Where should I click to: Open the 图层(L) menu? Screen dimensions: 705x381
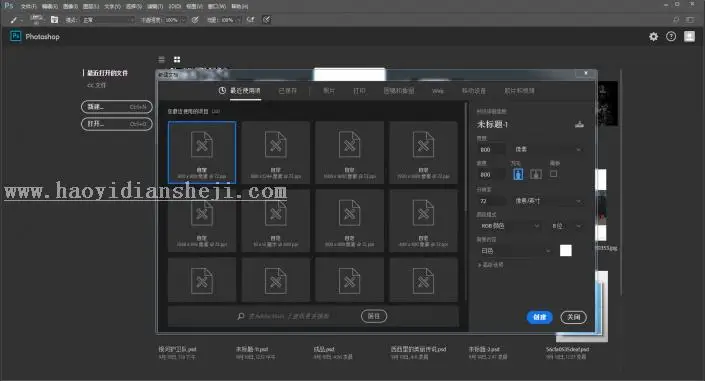click(x=91, y=7)
